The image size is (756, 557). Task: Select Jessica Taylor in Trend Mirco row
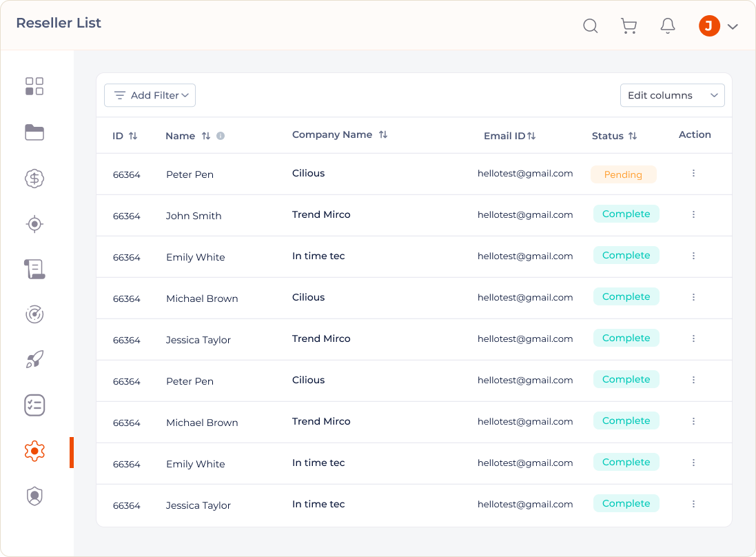click(198, 340)
